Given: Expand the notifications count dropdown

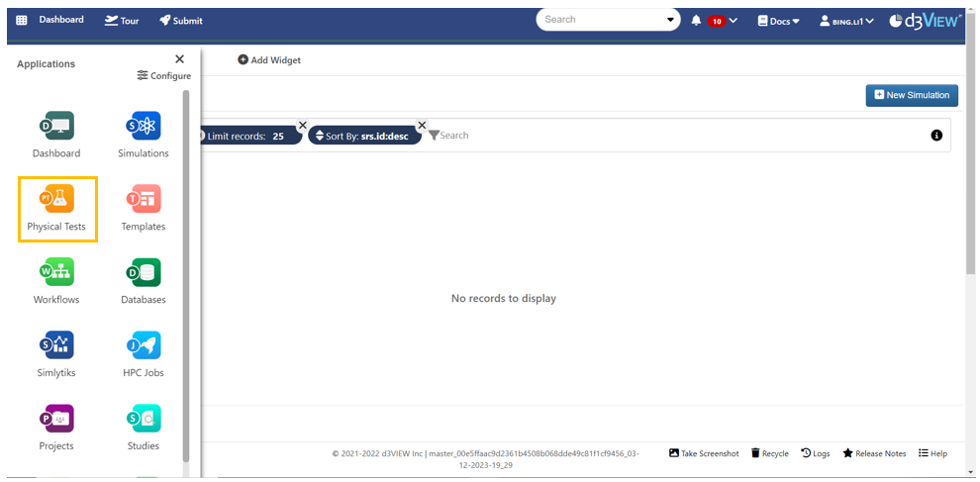Looking at the screenshot, I should (x=734, y=21).
